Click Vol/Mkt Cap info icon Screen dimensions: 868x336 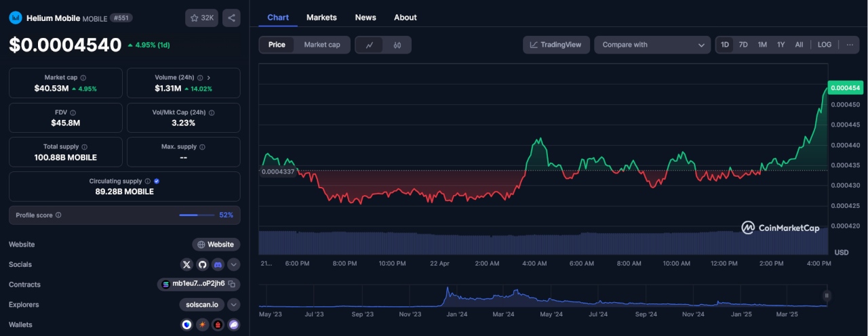pos(212,112)
